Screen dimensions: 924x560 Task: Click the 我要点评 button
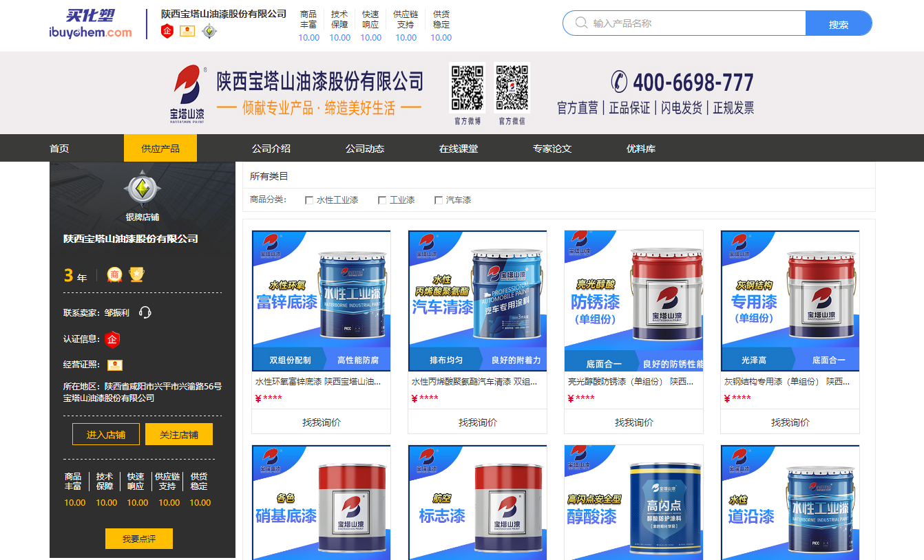[x=139, y=539]
